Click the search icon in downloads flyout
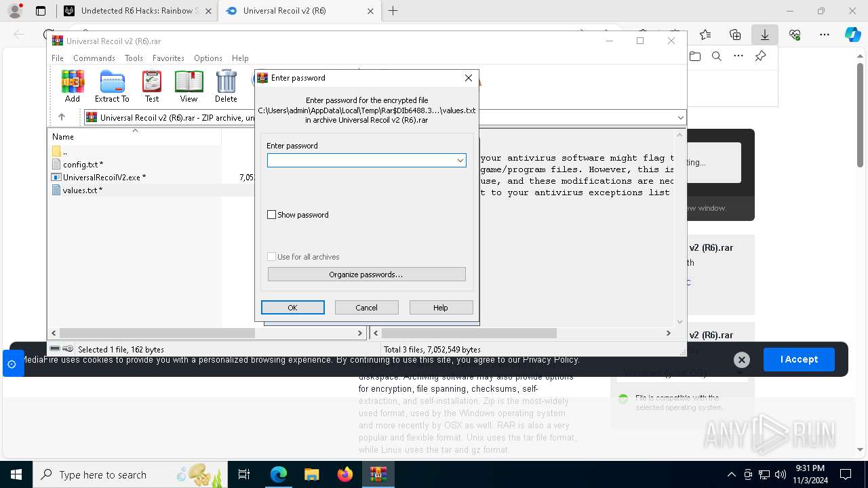 (717, 56)
